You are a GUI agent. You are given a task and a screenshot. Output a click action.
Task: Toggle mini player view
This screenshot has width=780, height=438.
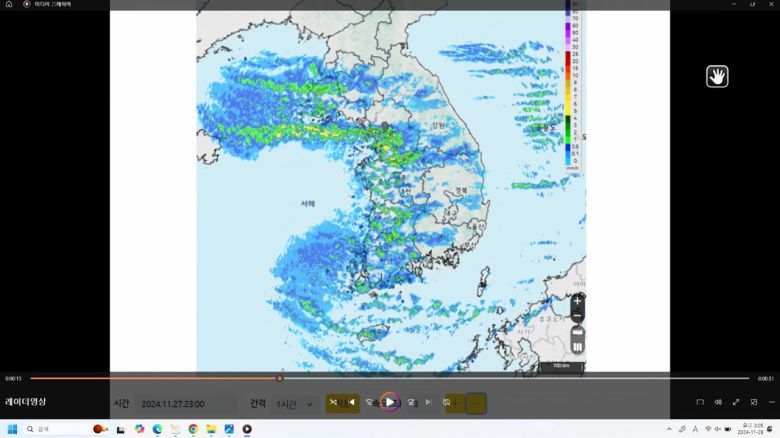click(x=754, y=402)
